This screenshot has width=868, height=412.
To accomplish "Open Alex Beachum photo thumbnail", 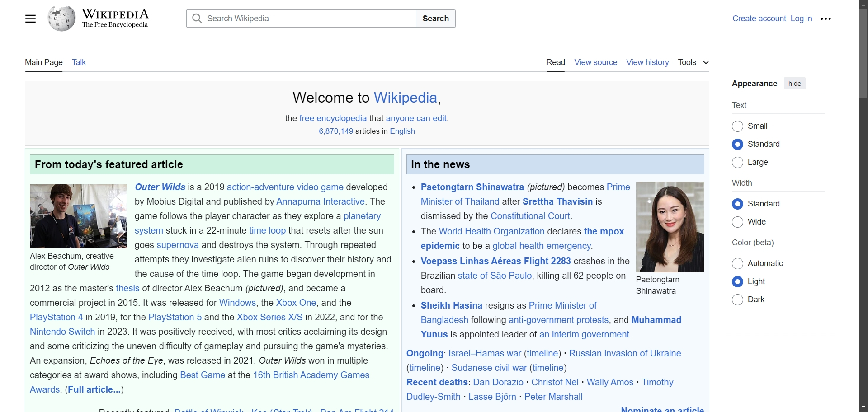I will pyautogui.click(x=78, y=216).
